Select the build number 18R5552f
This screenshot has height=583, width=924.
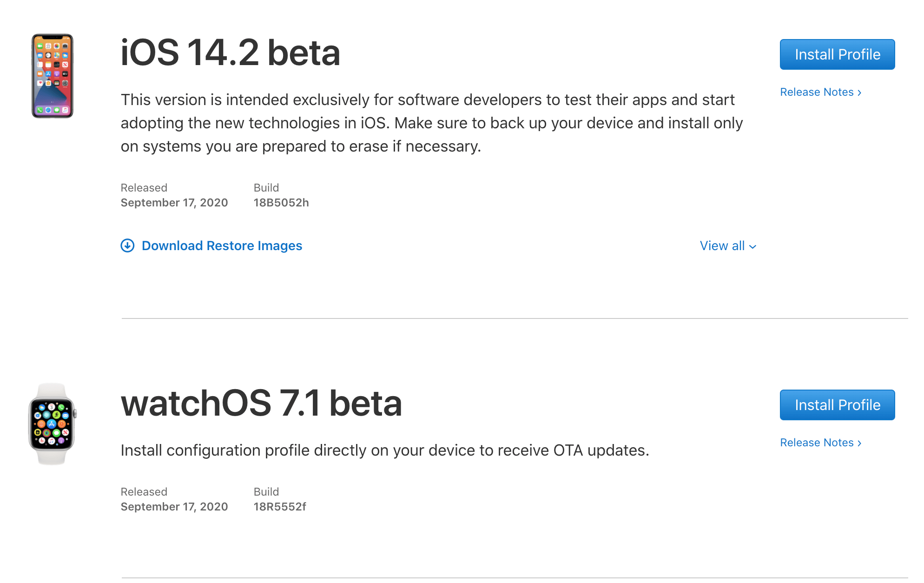coord(280,507)
